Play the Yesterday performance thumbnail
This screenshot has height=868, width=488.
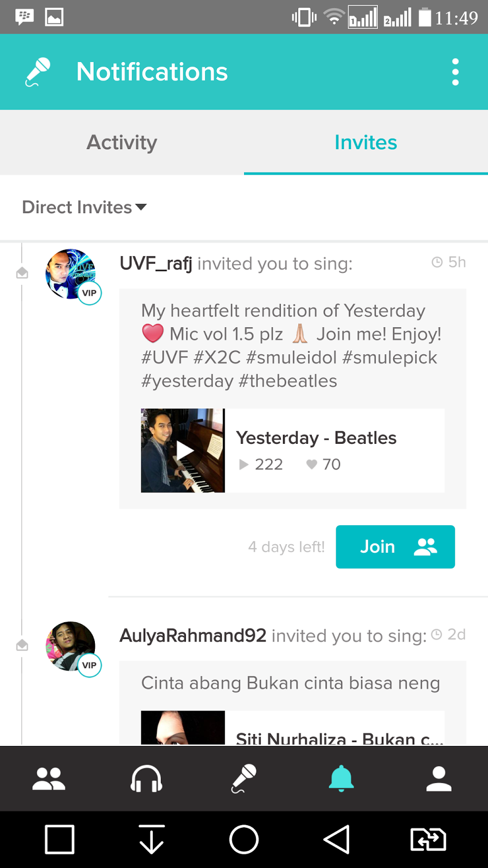pyautogui.click(x=183, y=450)
